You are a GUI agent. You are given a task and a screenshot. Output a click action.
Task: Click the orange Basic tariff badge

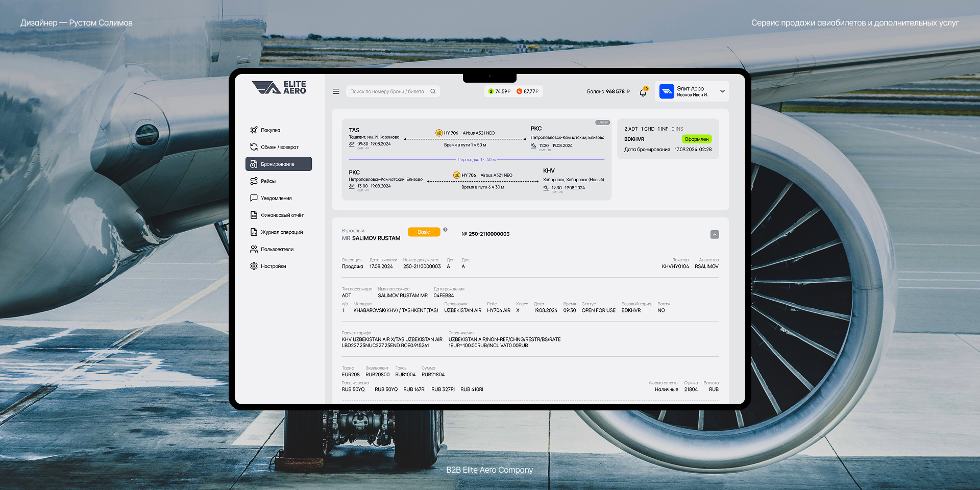pos(424,232)
